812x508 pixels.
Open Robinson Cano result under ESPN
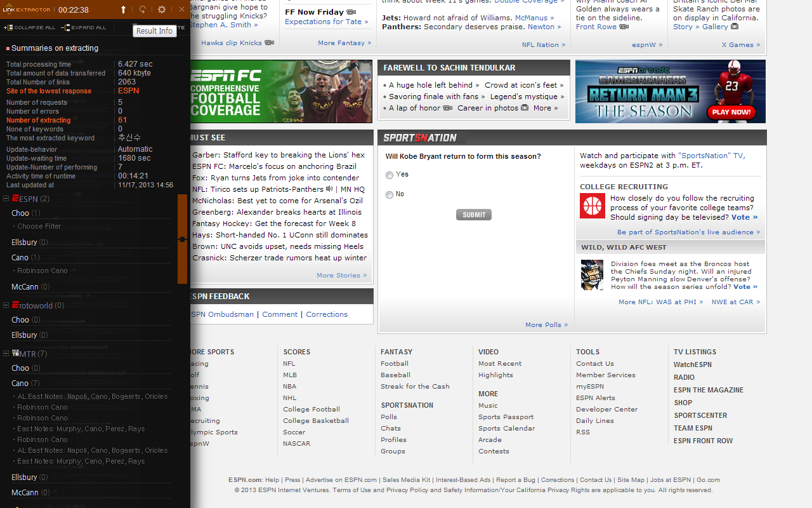[x=43, y=271]
